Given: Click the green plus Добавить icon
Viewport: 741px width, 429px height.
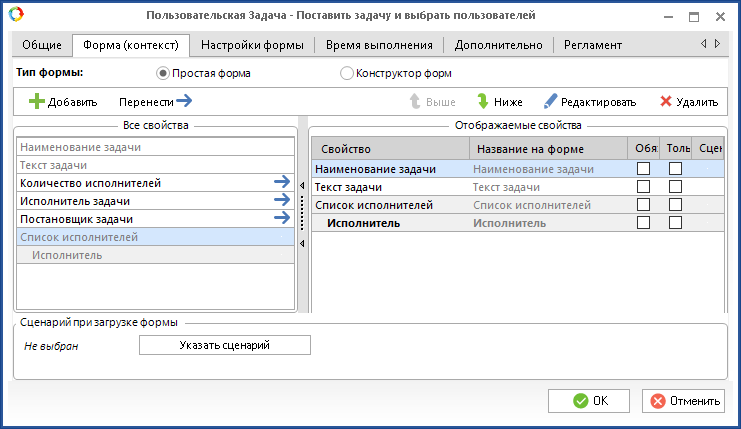Looking at the screenshot, I should (37, 102).
